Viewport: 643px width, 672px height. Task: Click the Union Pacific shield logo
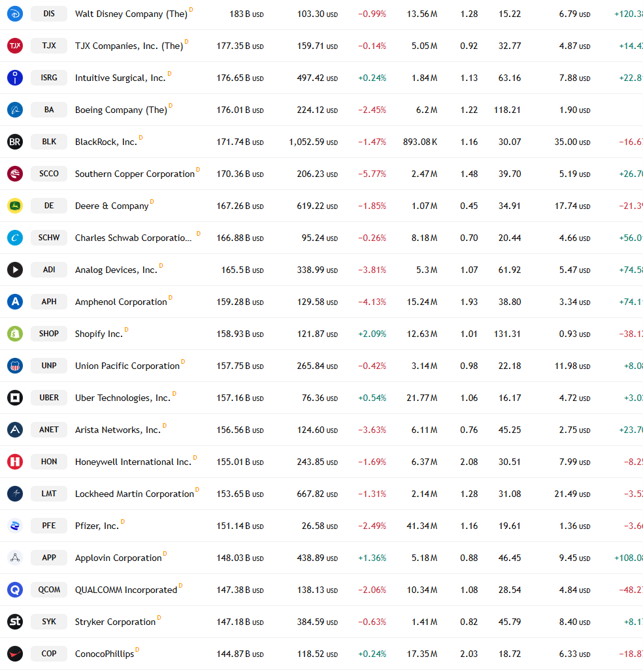[x=15, y=366]
